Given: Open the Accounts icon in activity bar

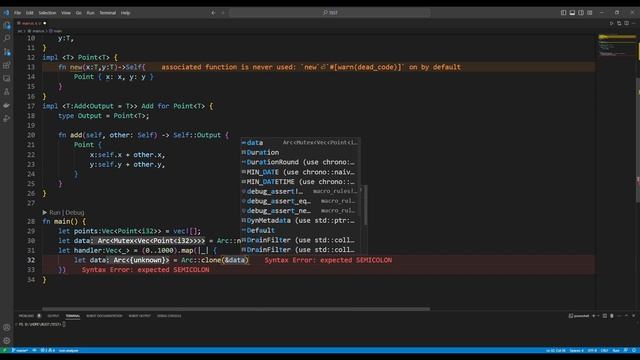Looking at the screenshot, I should pos(7,327).
